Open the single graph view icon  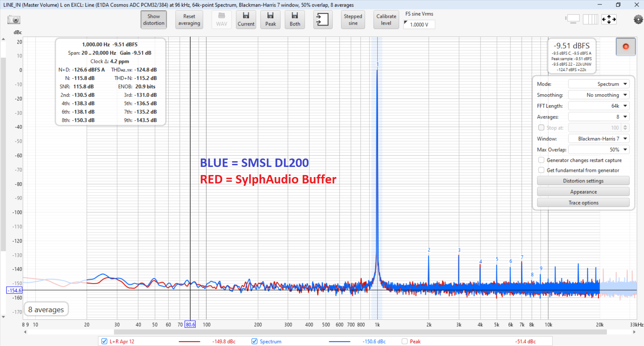click(x=573, y=19)
